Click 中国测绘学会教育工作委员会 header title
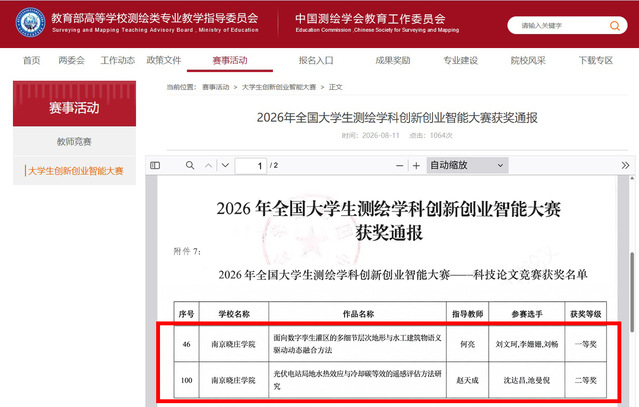The image size is (639, 407). click(x=370, y=18)
